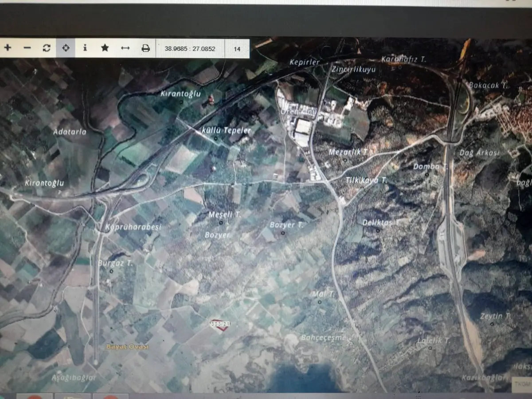Image resolution: width=532 pixels, height=399 pixels.
Task: Print the map using printer icon
Action: click(x=145, y=48)
